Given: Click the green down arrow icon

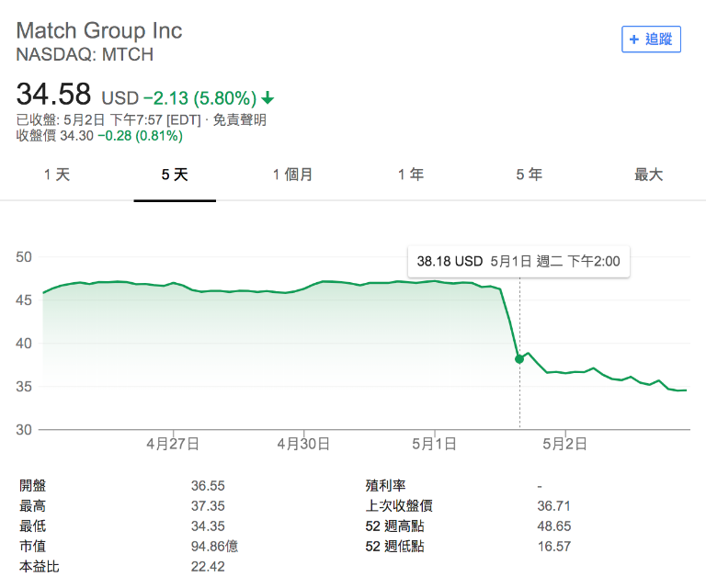Looking at the screenshot, I should pos(268,97).
